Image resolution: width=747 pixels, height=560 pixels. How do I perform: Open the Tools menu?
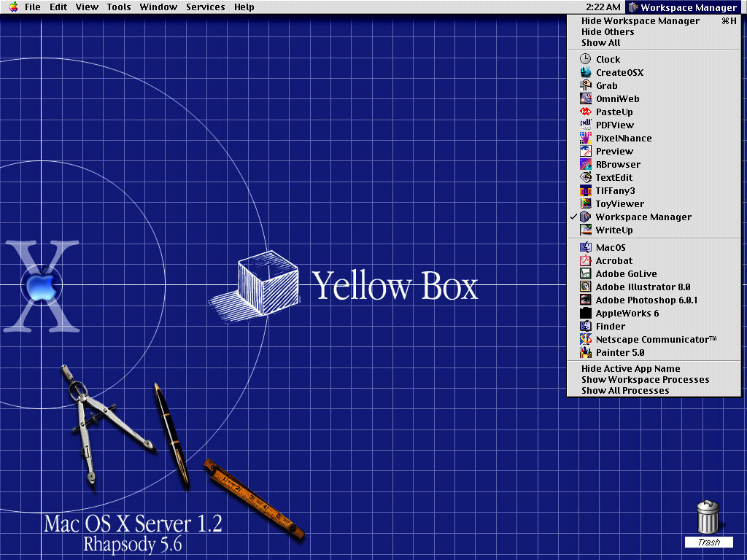click(x=118, y=7)
